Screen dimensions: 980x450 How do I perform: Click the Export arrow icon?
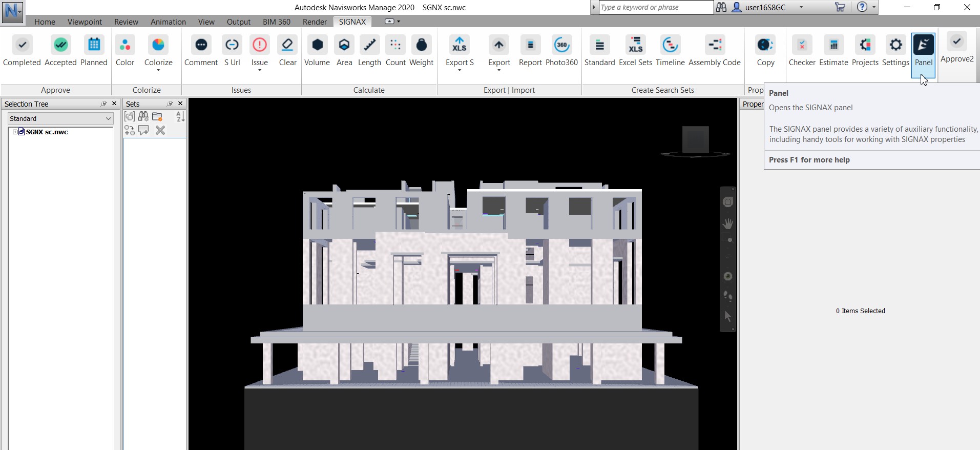[499, 45]
